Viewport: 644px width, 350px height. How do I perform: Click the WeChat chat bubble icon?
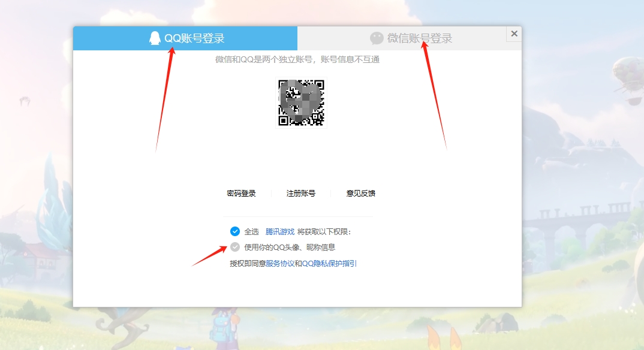click(x=377, y=38)
